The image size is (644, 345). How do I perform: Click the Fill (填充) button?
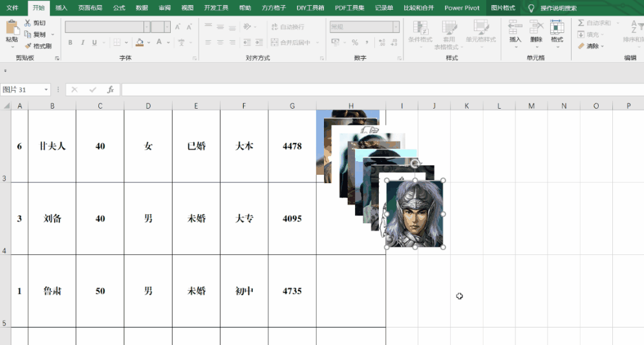point(590,34)
